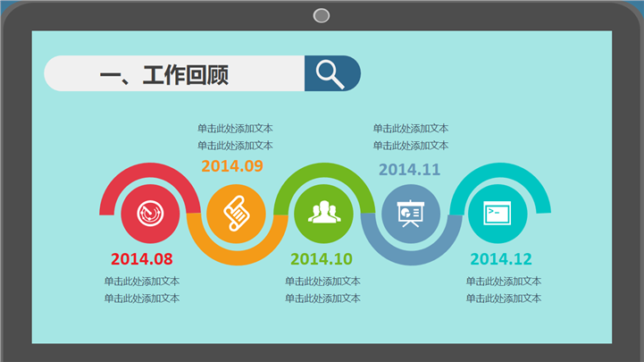Click second placeholder text line below 2014.10
This screenshot has width=644, height=362.
(x=322, y=299)
